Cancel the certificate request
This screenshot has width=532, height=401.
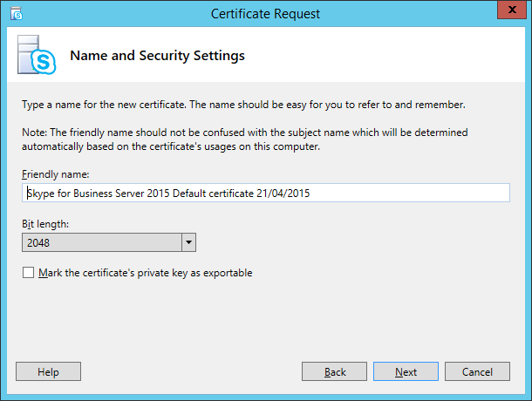pos(477,371)
